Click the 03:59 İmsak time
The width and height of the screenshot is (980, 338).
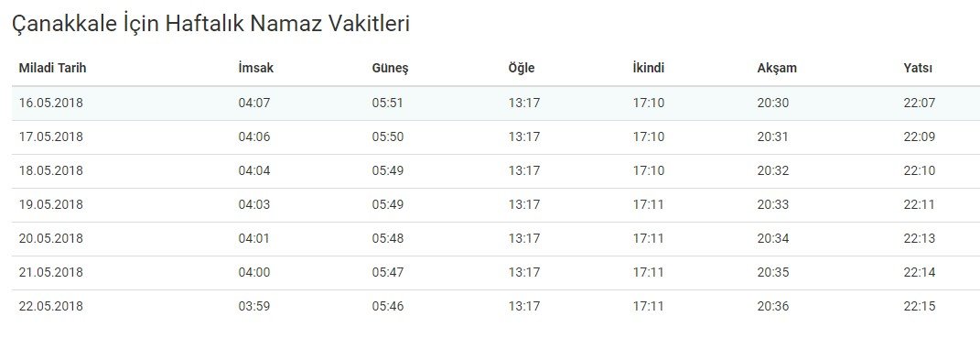[254, 306]
